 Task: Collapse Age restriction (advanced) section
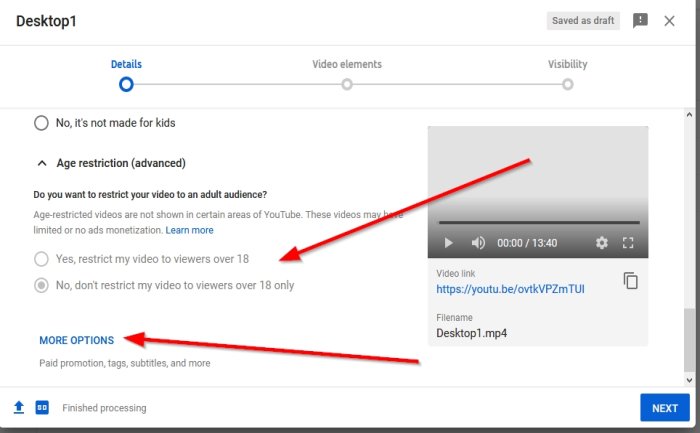(x=42, y=163)
